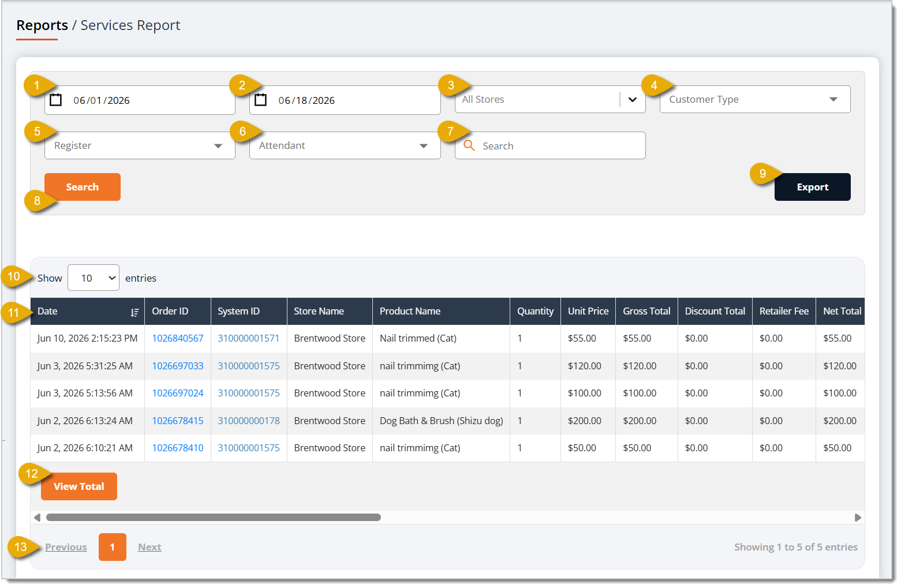Image resolution: width=901 pixels, height=588 pixels.
Task: Open system ID 310000001571 link
Action: [x=249, y=338]
